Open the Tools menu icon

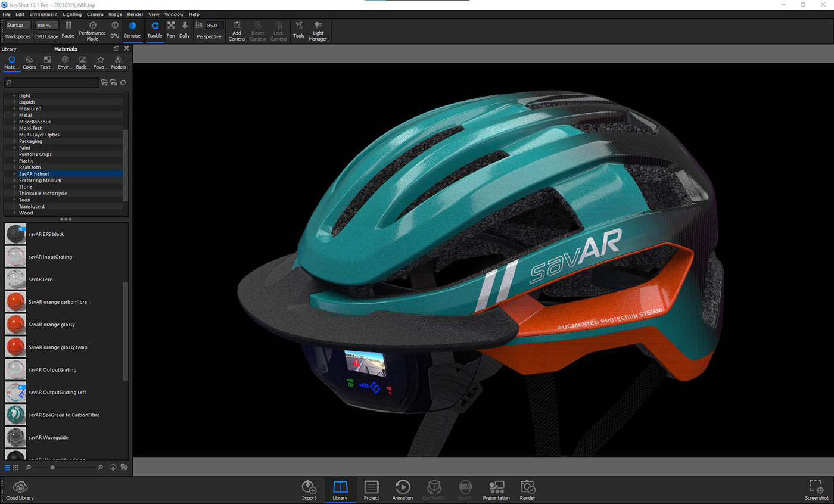[298, 28]
